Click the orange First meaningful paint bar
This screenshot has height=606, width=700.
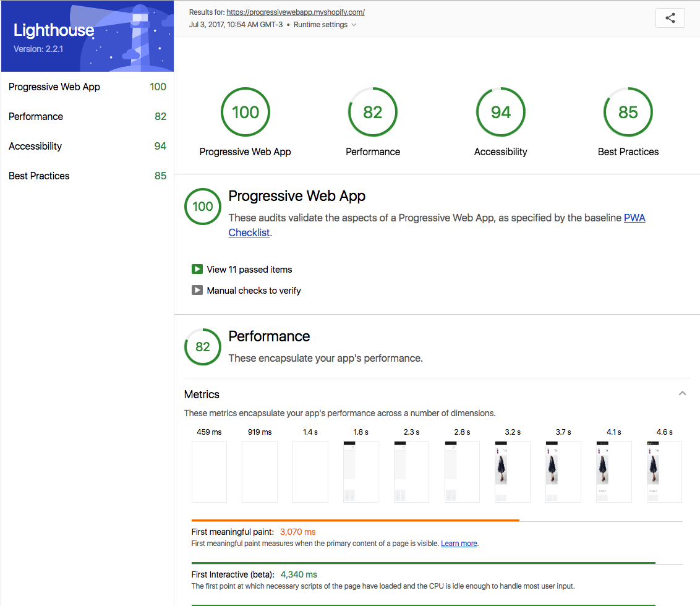point(356,520)
